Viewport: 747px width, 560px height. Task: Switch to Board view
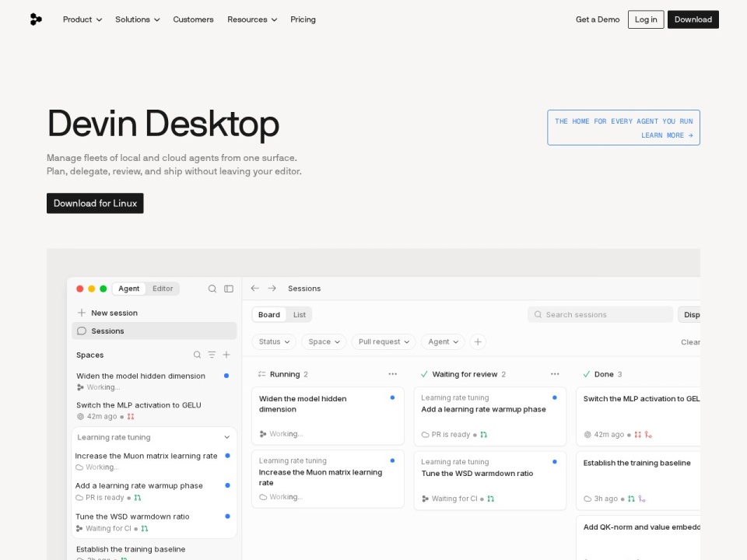269,315
